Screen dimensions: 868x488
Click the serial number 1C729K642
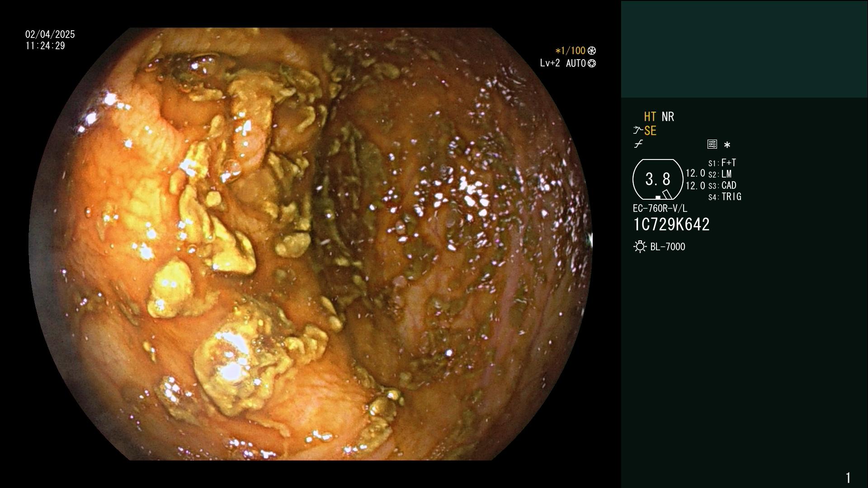[671, 225]
